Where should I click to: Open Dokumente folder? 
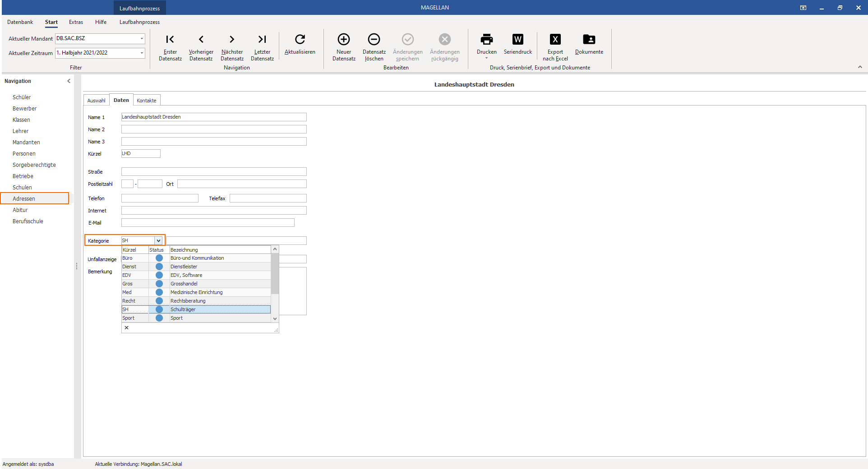589,44
